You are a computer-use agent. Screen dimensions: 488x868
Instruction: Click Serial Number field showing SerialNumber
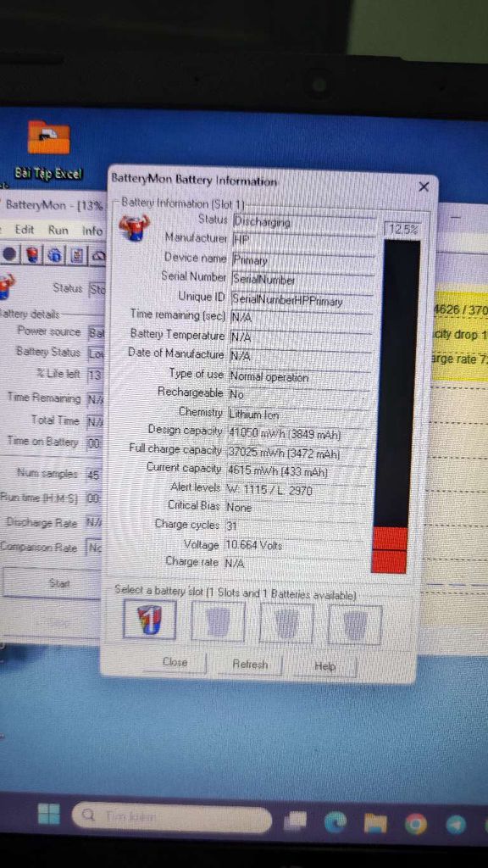click(302, 280)
